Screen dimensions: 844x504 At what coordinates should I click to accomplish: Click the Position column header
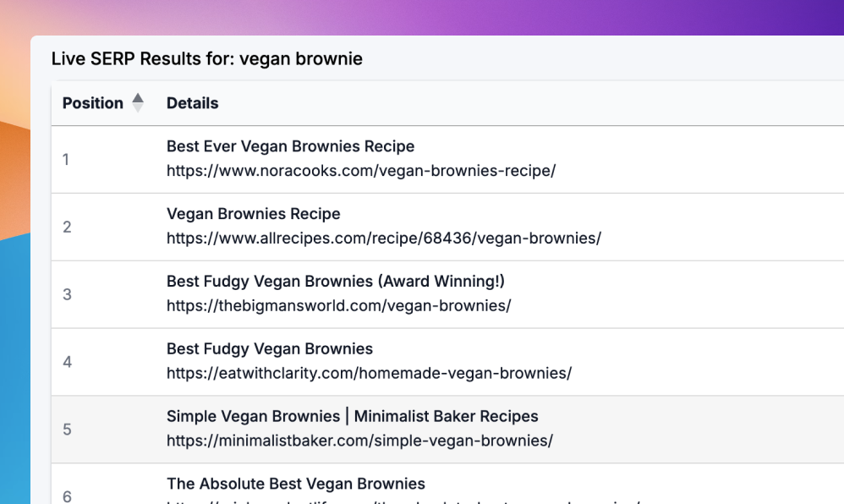[93, 103]
